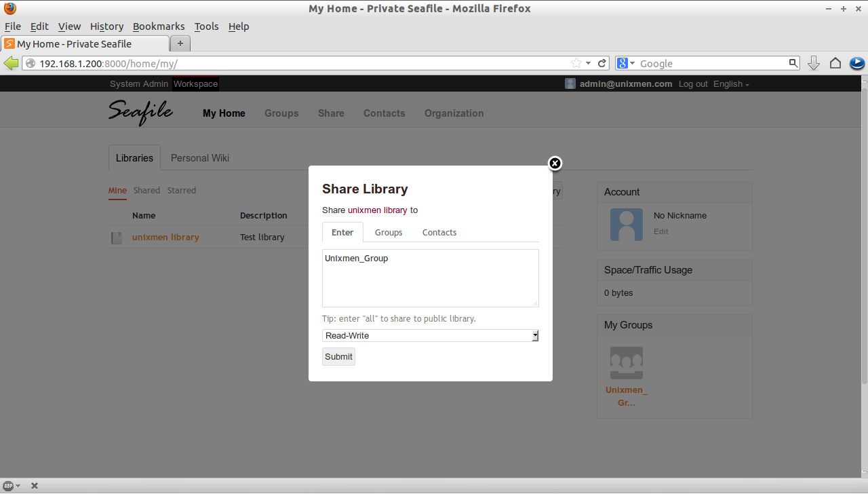Viewport: 868px width, 494px height.
Task: Open the Bookmarks menu
Action: pyautogui.click(x=159, y=26)
